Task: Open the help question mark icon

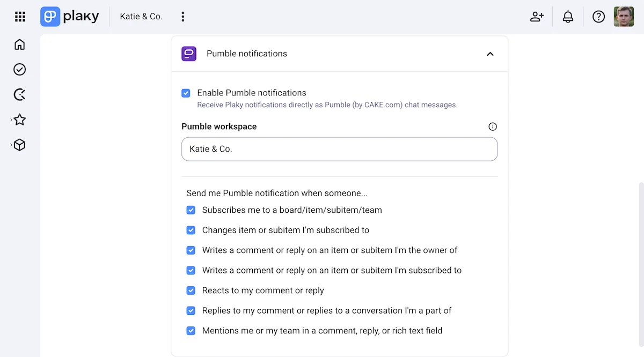Action: click(598, 17)
